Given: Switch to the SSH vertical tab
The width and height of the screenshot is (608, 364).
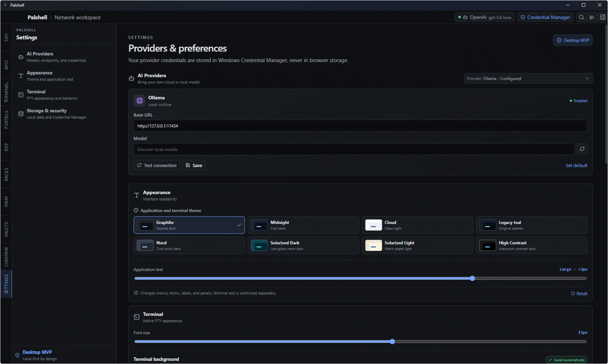Looking at the screenshot, I should pyautogui.click(x=6, y=38).
